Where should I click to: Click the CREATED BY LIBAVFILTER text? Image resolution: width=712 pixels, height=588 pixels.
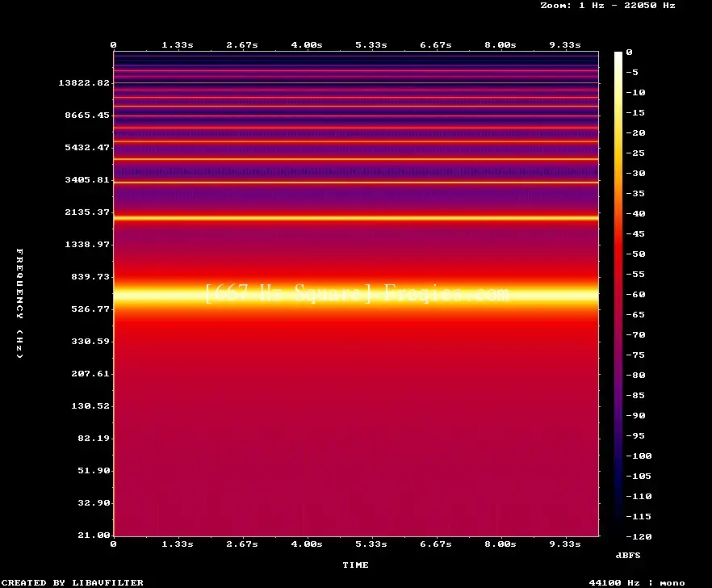click(72, 582)
